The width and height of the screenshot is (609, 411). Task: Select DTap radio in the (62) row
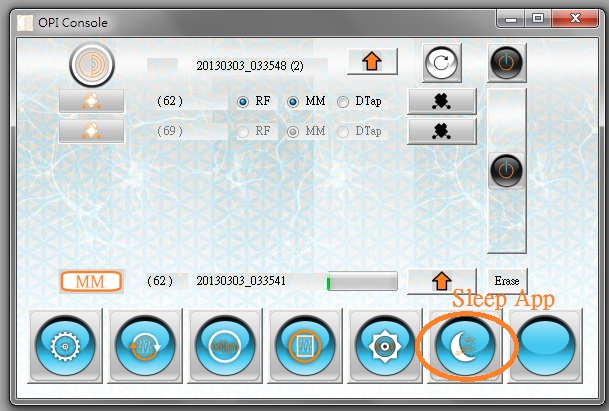[x=343, y=102]
